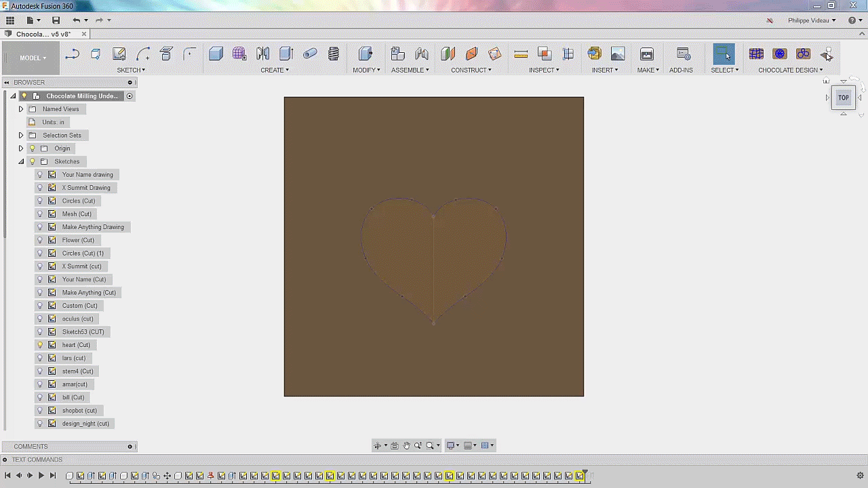Click the Save disk icon
Image resolution: width=868 pixels, height=488 pixels.
(56, 20)
